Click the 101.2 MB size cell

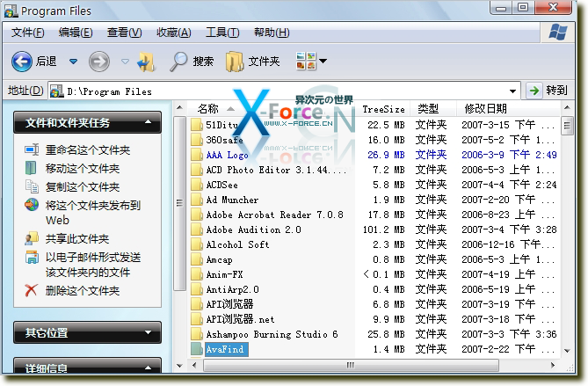click(383, 229)
